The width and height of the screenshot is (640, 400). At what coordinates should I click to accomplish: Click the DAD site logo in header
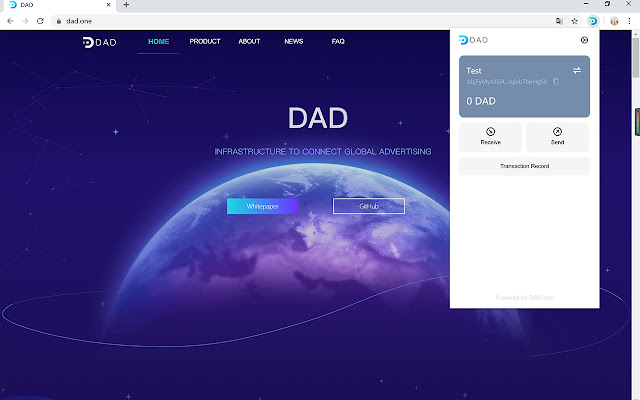pos(100,42)
